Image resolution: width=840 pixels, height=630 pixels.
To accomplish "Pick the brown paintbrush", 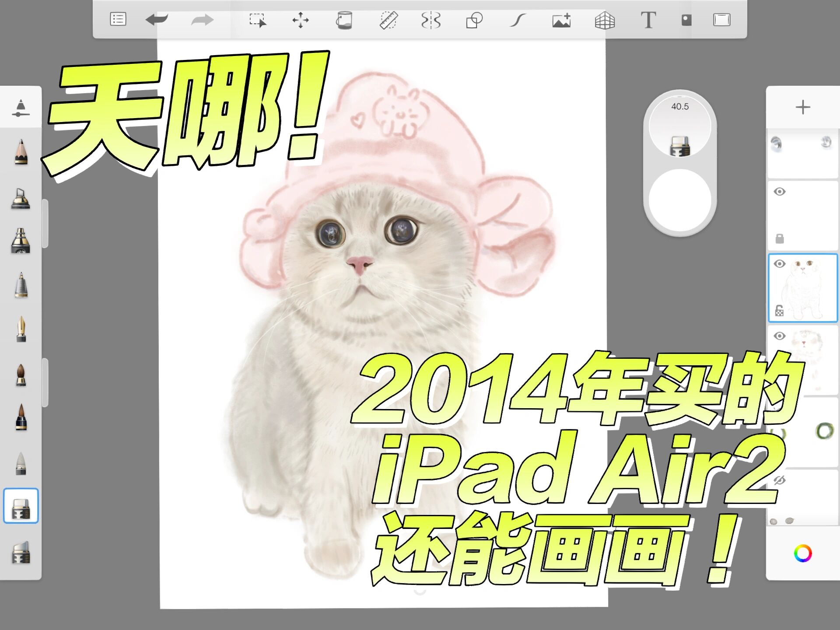I will pos(21,375).
